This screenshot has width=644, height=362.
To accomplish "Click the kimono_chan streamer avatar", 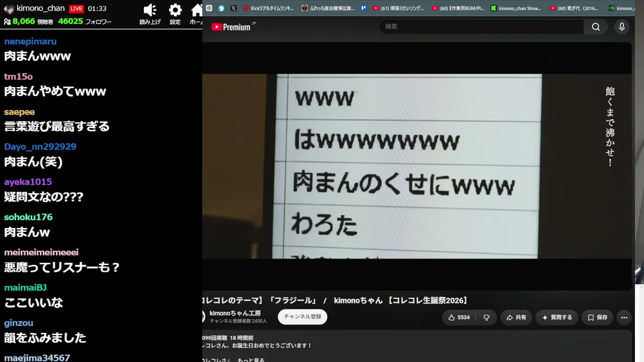I will tap(9, 9).
